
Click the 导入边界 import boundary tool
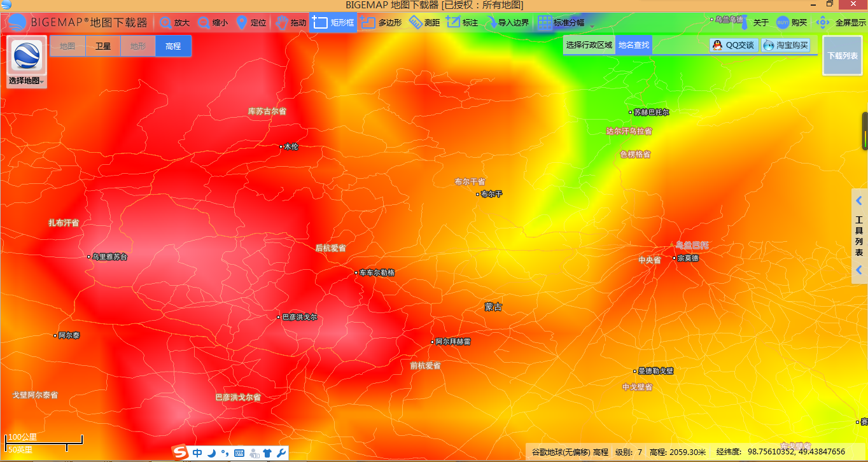[x=507, y=23]
